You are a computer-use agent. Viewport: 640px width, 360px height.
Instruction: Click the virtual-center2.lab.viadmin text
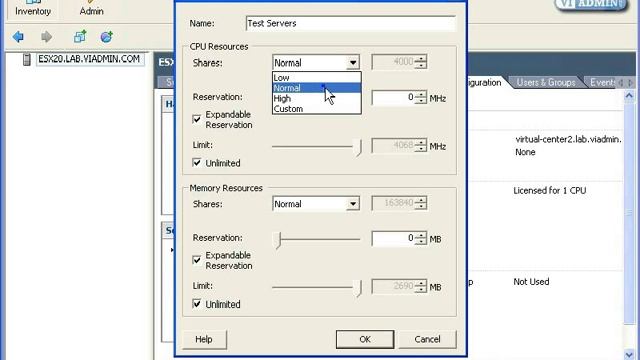pos(569,140)
